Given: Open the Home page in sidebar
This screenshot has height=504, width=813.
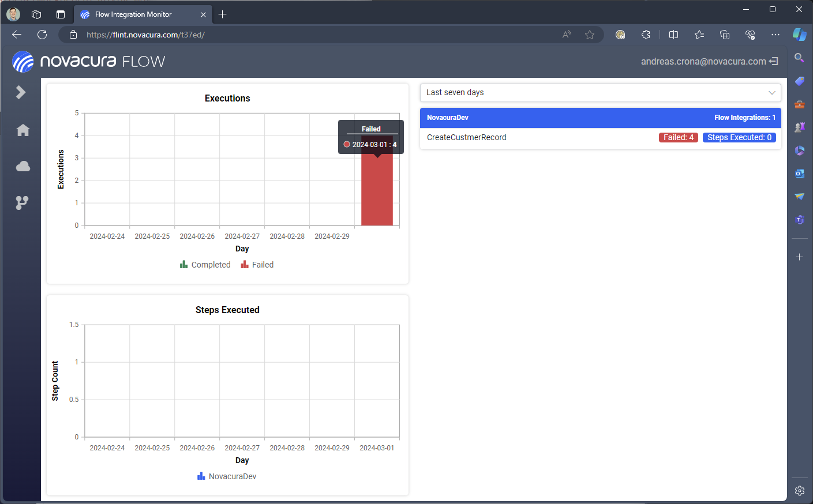Looking at the screenshot, I should [x=23, y=130].
